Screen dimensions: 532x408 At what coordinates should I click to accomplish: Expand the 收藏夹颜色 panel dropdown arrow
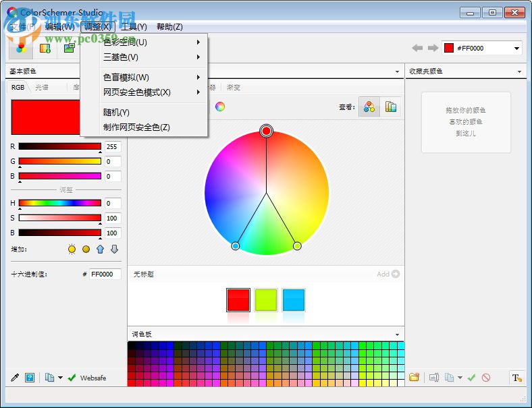tap(519, 71)
